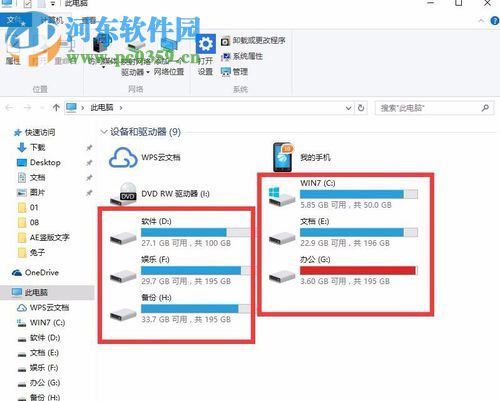Select 文档 in quick access

tap(32, 177)
